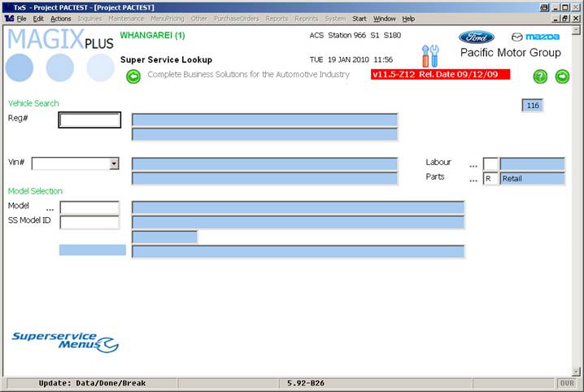
Task: Open the Actions menu
Action: click(x=60, y=18)
